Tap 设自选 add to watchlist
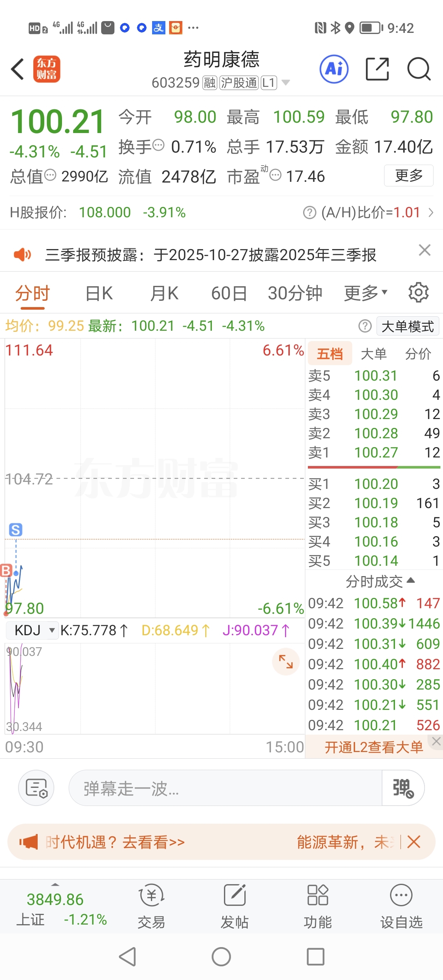443x980 pixels. [401, 906]
